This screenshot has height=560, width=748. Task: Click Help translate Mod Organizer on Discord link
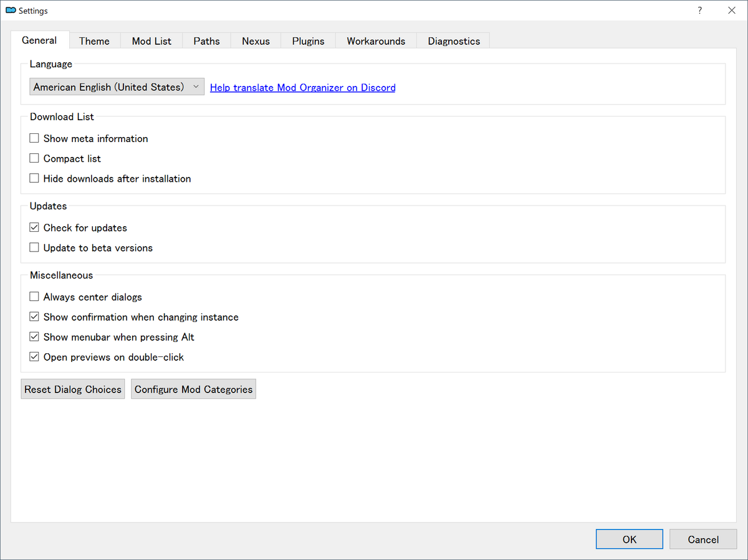303,88
